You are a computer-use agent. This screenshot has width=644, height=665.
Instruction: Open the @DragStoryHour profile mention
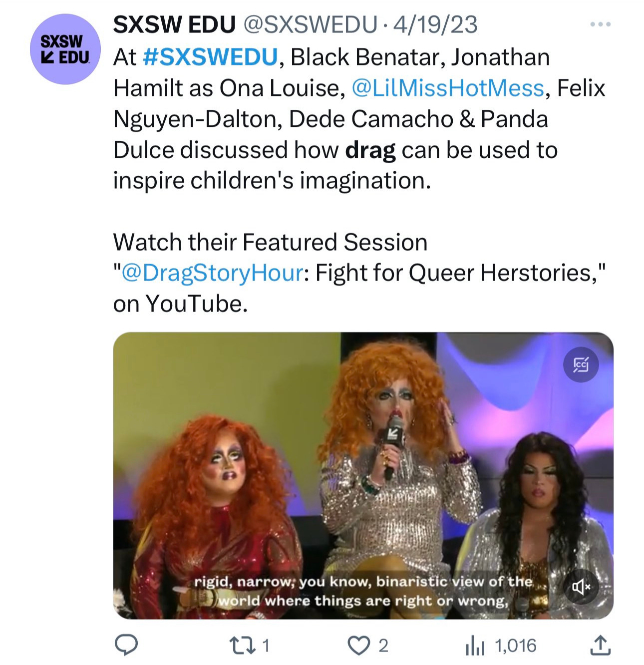(212, 273)
